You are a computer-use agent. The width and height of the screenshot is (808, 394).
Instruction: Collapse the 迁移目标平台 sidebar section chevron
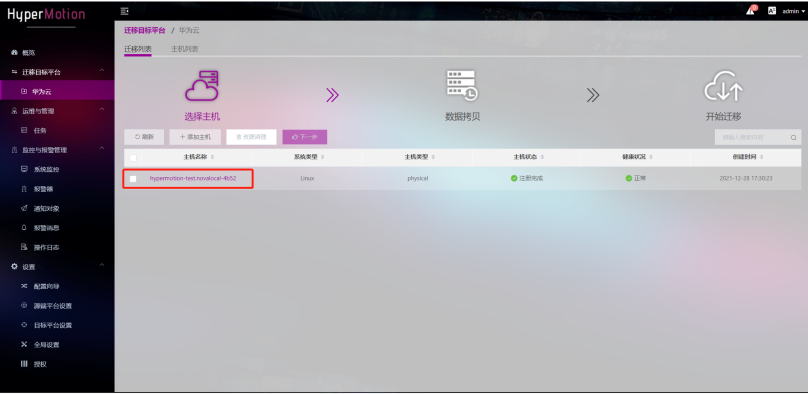(x=102, y=71)
